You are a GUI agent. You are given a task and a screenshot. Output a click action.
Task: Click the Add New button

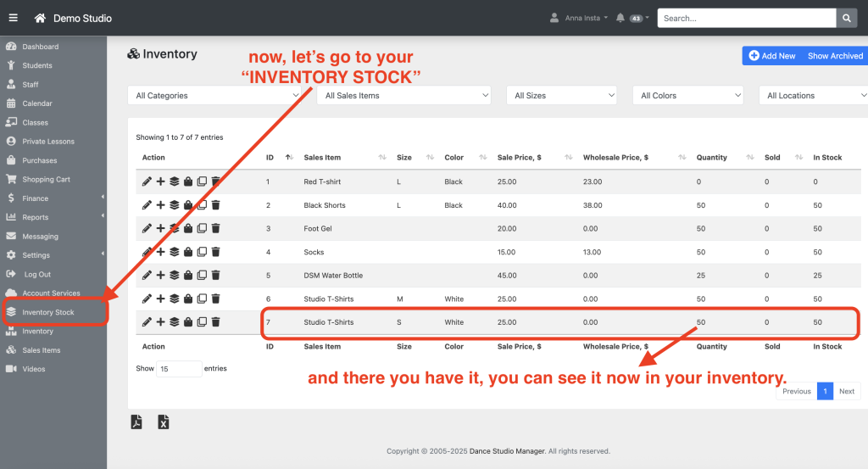(771, 56)
